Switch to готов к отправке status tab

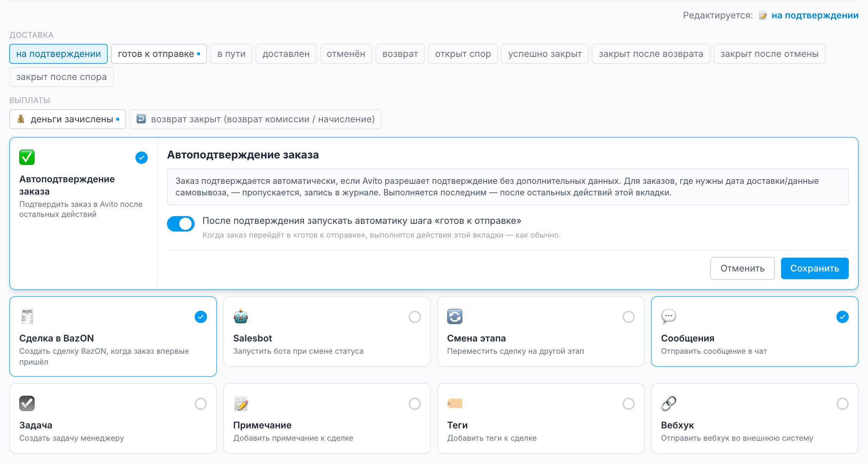pyautogui.click(x=159, y=54)
